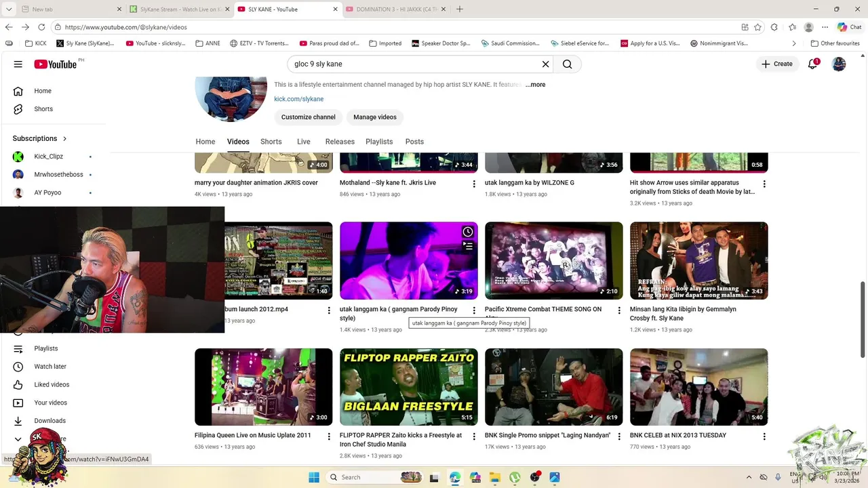Open Shorts in the sidebar
The height and width of the screenshot is (488, 868).
tap(43, 109)
